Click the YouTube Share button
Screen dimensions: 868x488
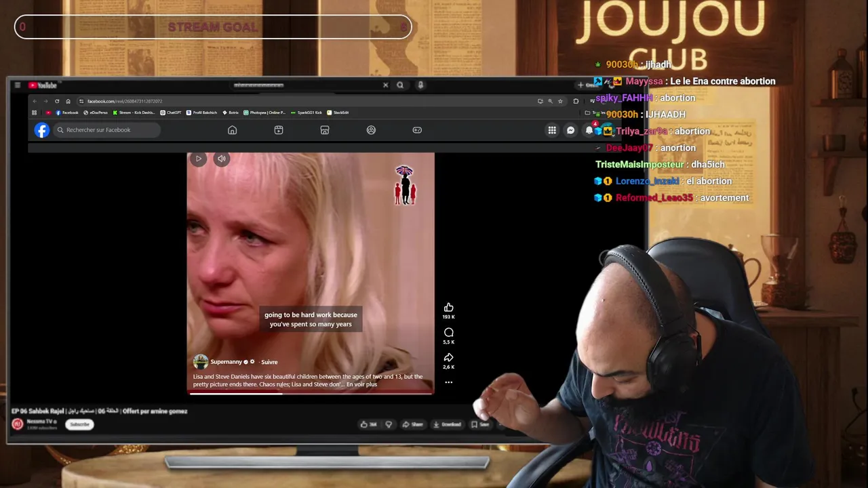coord(413,424)
